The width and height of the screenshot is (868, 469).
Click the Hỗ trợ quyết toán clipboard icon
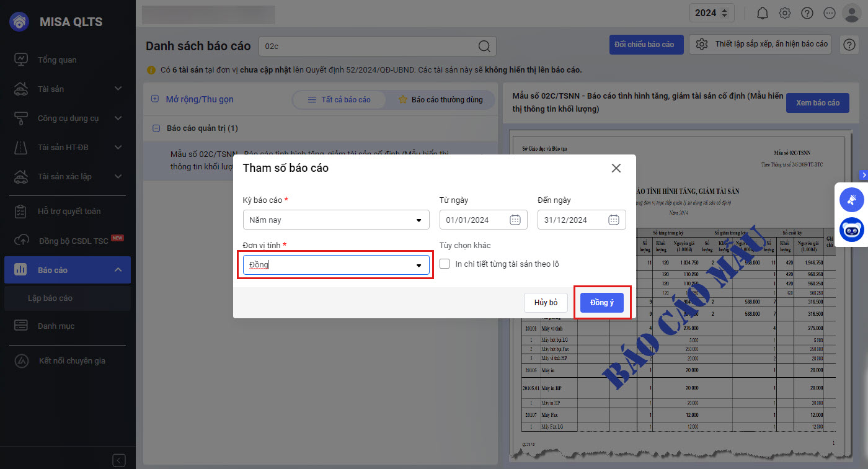[21, 211]
